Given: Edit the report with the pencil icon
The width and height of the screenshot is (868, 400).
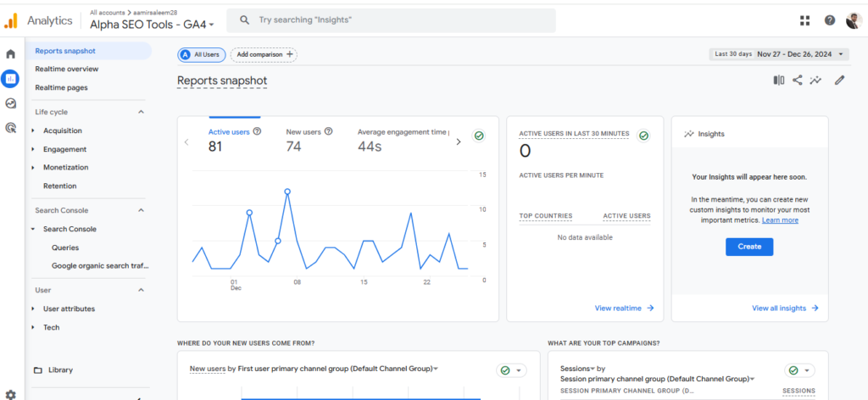Looking at the screenshot, I should pos(840,81).
